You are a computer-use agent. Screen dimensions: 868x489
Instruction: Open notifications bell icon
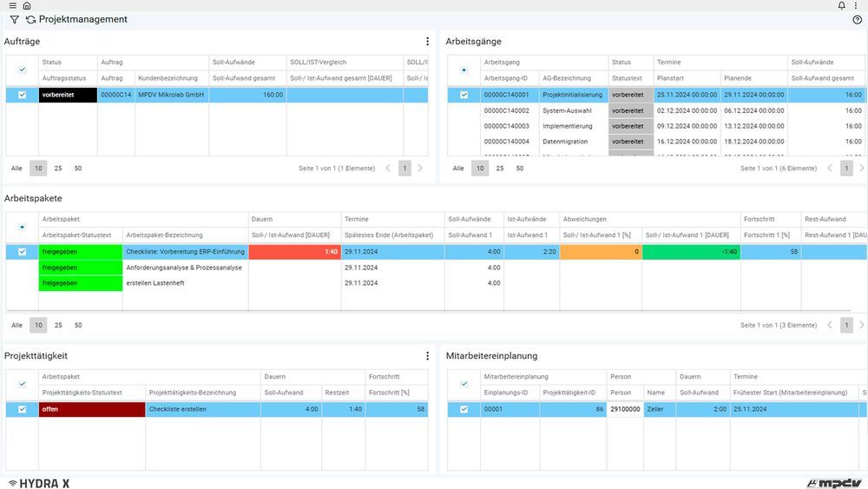point(841,5)
